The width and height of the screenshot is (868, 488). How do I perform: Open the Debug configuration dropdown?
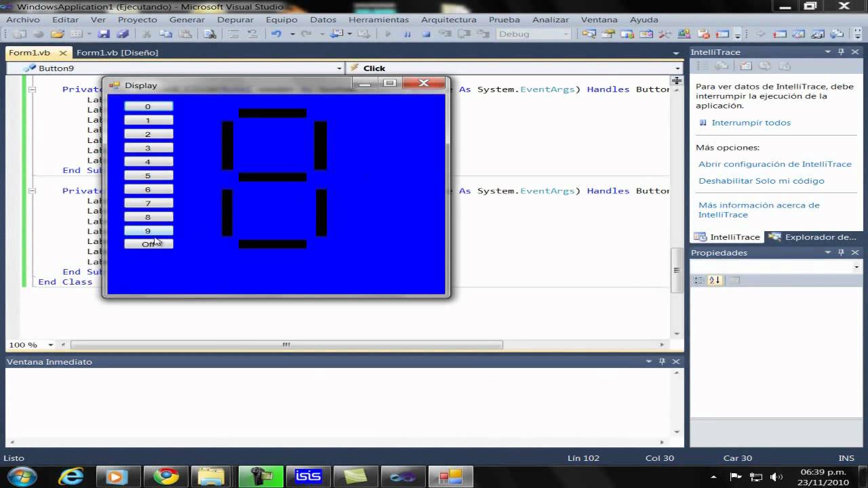point(565,34)
